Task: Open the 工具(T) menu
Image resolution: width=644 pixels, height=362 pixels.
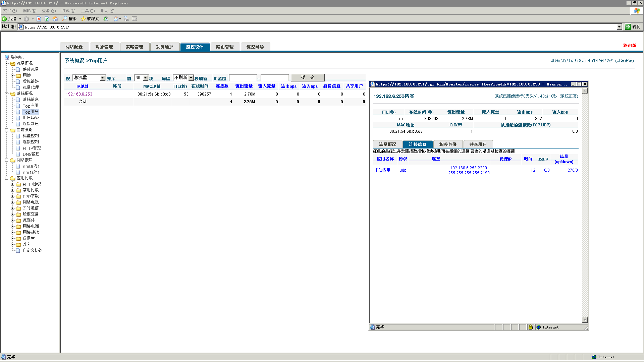Action: (88, 11)
